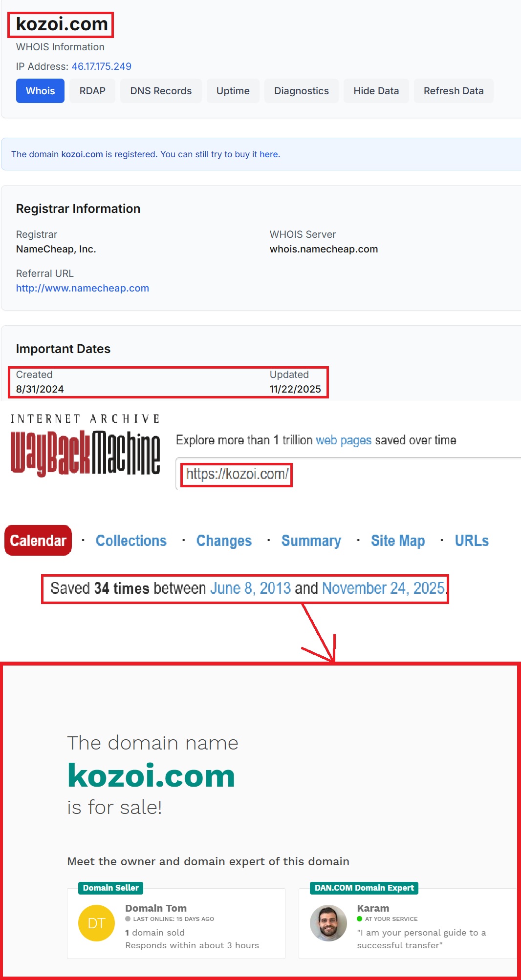Viewport: 521px width, 980px height.
Task: Open the IP address 46.17.175.249 link
Action: pos(101,66)
